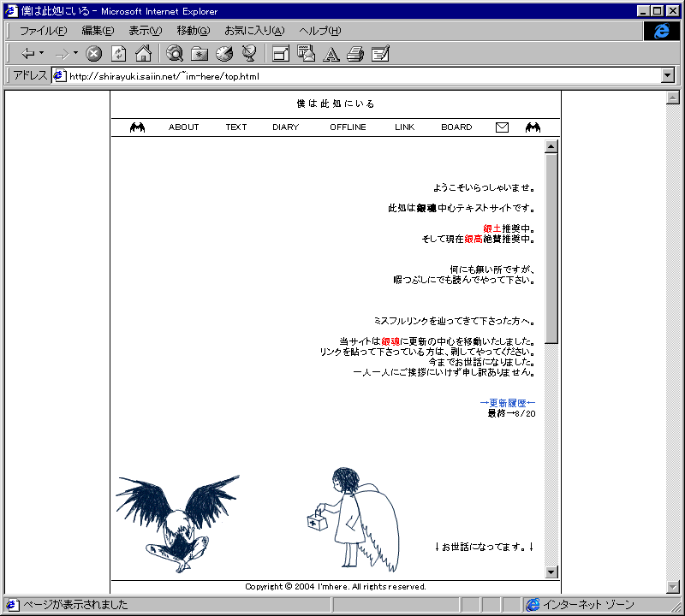Click the ページが表示されました status bar text
This screenshot has height=616, width=685.
coord(75,605)
